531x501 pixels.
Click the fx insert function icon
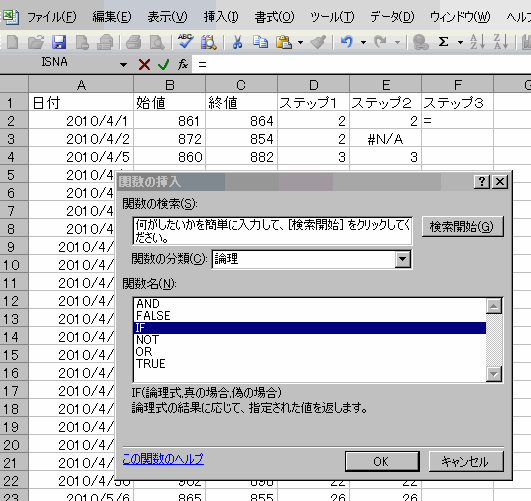pos(183,64)
